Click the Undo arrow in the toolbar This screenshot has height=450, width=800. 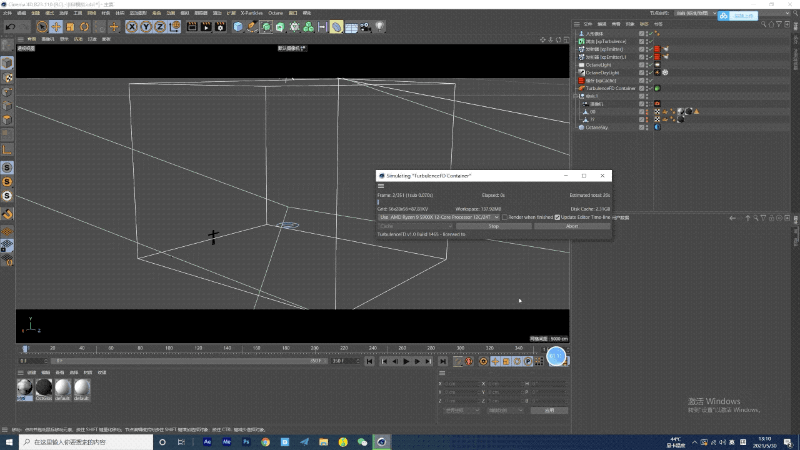point(10,27)
